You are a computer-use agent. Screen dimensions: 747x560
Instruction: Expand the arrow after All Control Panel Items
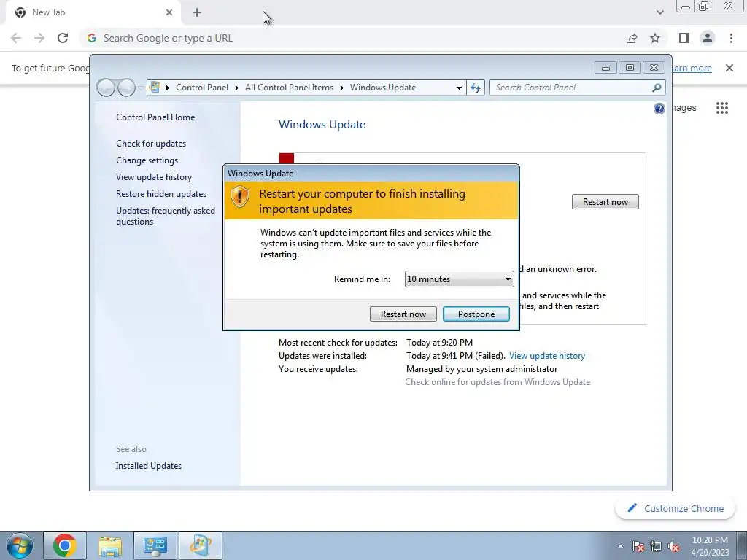341,87
